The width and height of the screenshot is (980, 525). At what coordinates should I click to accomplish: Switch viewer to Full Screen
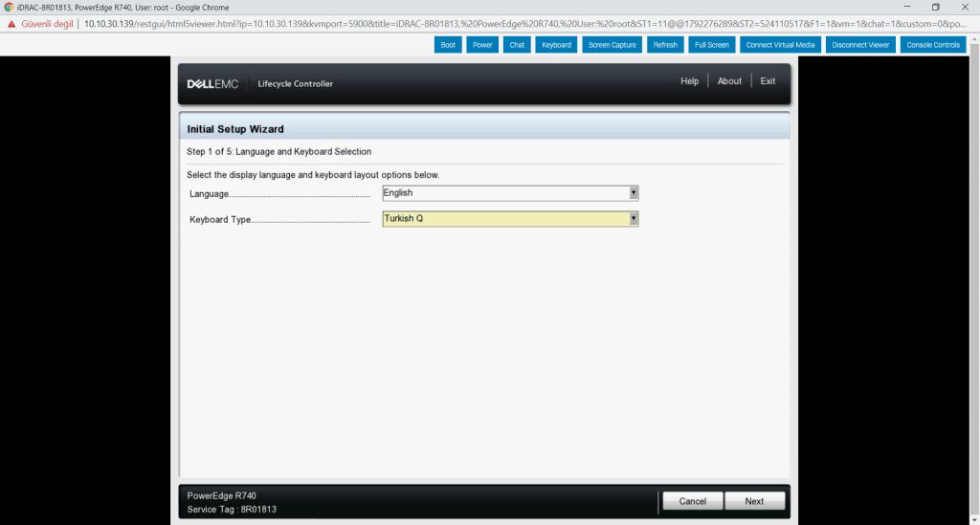click(711, 45)
